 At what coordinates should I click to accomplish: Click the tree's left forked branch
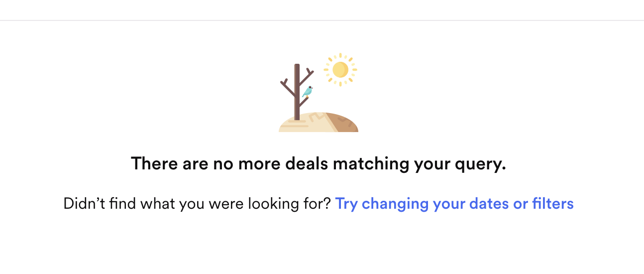click(x=287, y=87)
